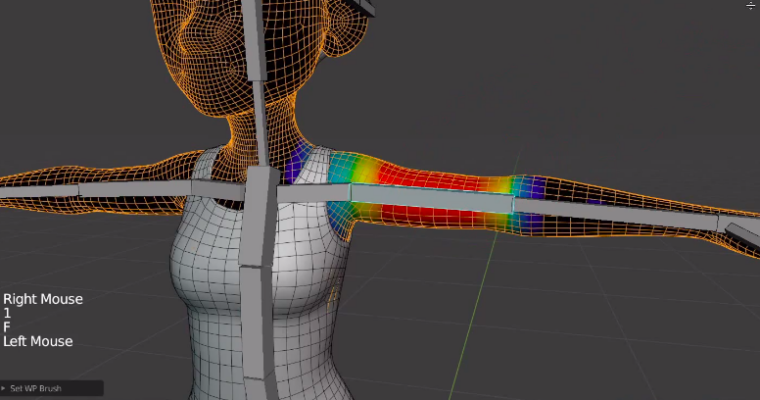Click the Set WP Brush panel label
This screenshot has height=400, width=760.
(33, 387)
